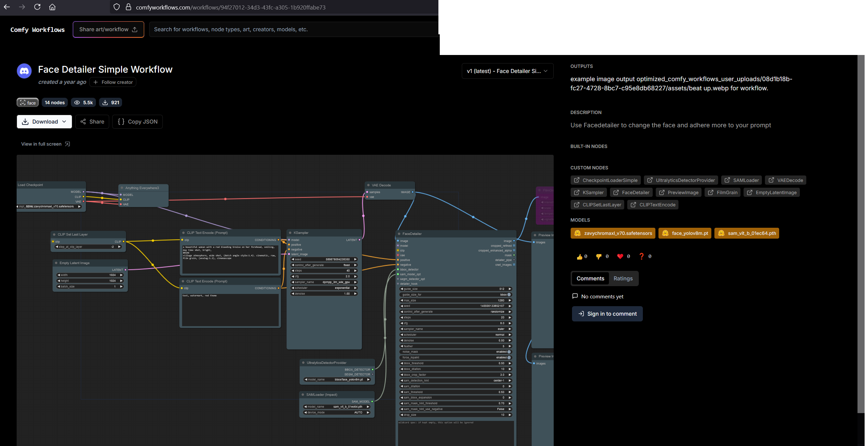Click the padlock site security icon
This screenshot has width=868, height=446.
click(x=129, y=7)
